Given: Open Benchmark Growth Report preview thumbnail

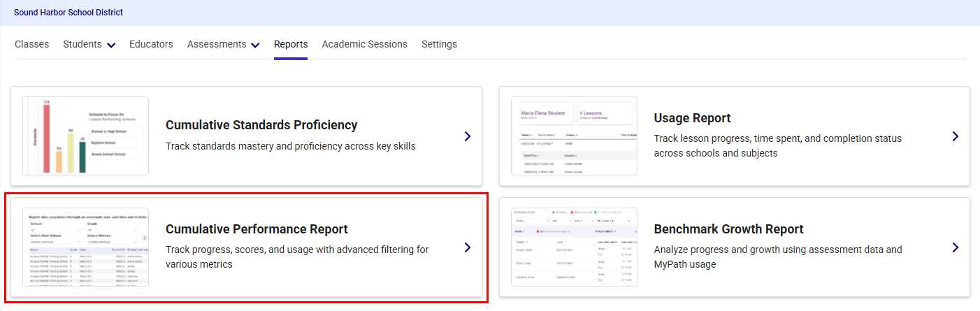Looking at the screenshot, I should (x=574, y=247).
